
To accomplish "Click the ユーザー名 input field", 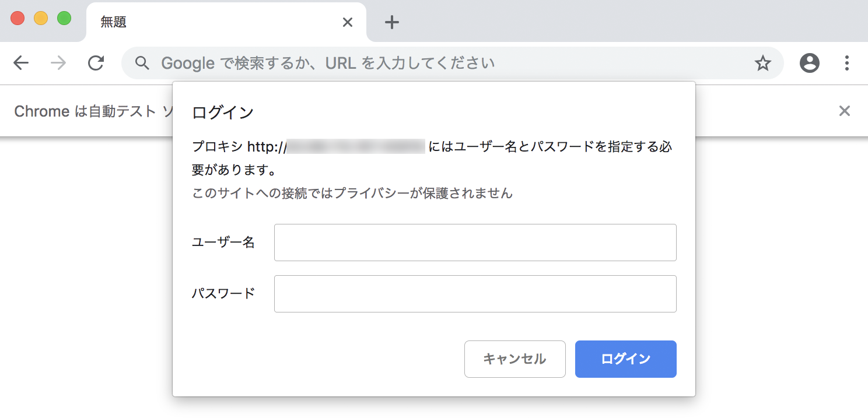I will (x=475, y=243).
